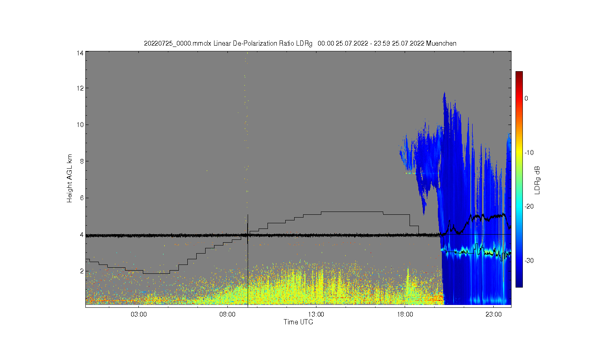Viewport: 607px width, 364px height.
Task: Click the 2 height tick label
Action: point(82,271)
